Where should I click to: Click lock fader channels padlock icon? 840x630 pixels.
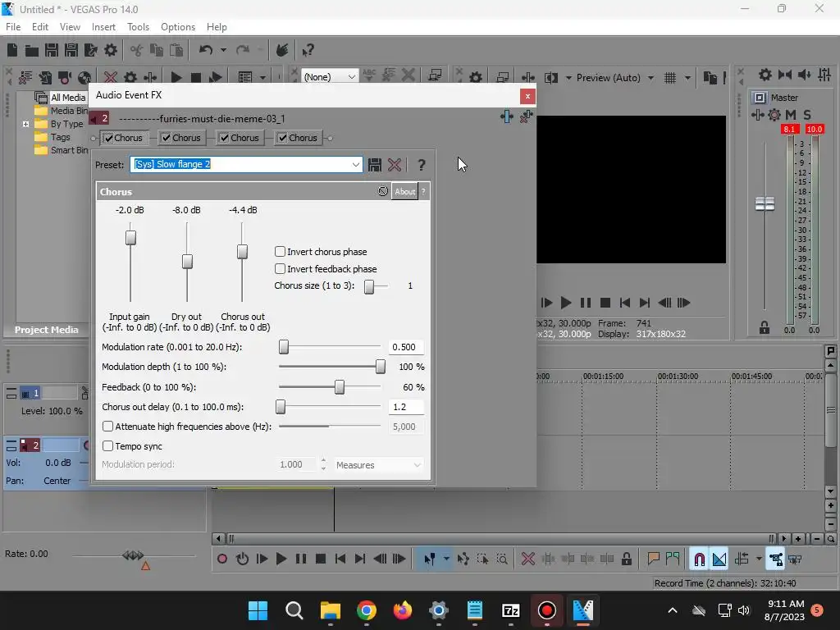(765, 327)
